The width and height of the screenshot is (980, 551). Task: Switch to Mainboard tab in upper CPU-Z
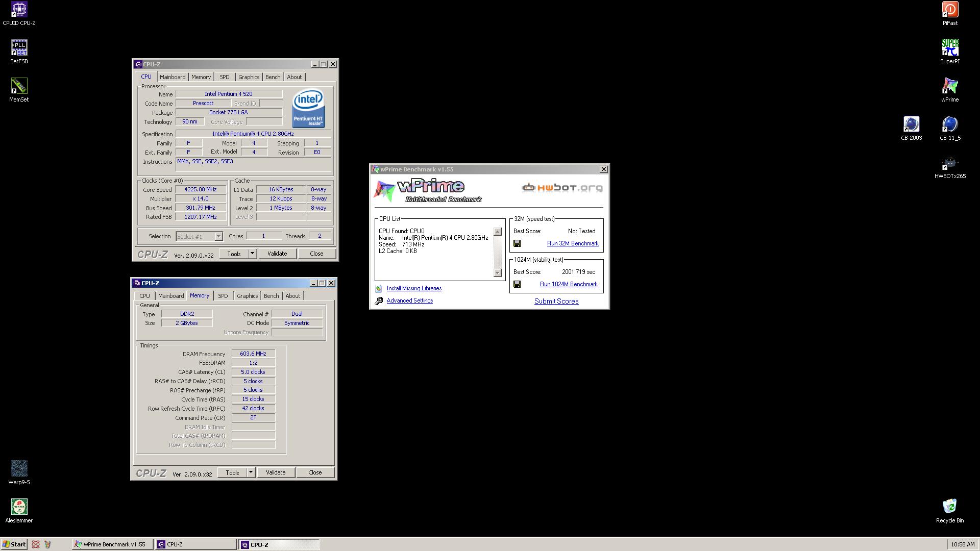pos(173,77)
